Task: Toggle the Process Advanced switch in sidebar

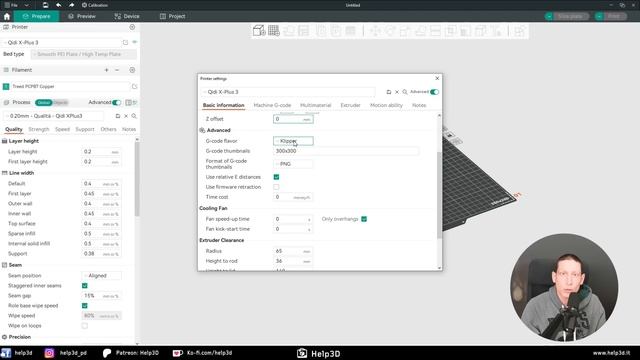Action: (117, 102)
